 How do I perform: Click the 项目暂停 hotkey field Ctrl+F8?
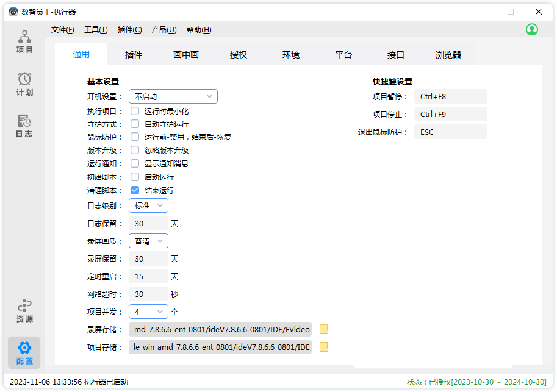pos(450,96)
